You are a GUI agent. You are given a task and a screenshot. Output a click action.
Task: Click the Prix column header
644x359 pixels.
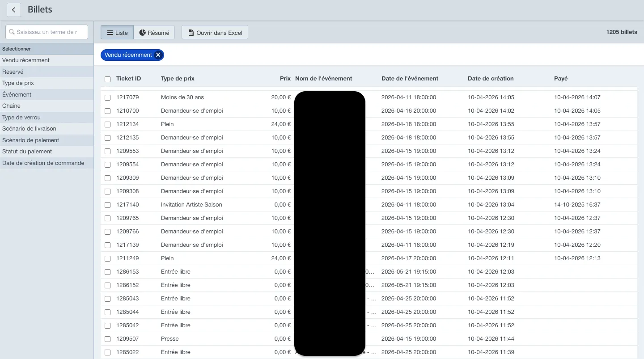285,79
